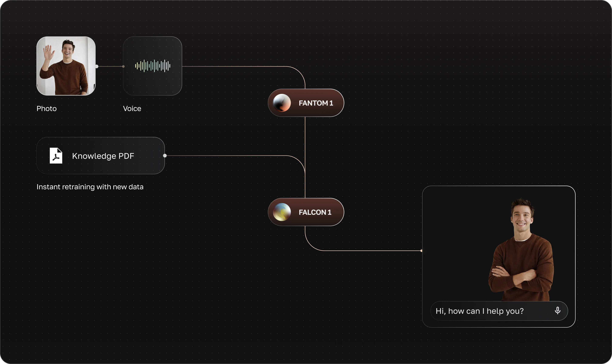Click the connector dot on Voice card's left
Viewport: 612px width, 364px height.
click(x=123, y=66)
